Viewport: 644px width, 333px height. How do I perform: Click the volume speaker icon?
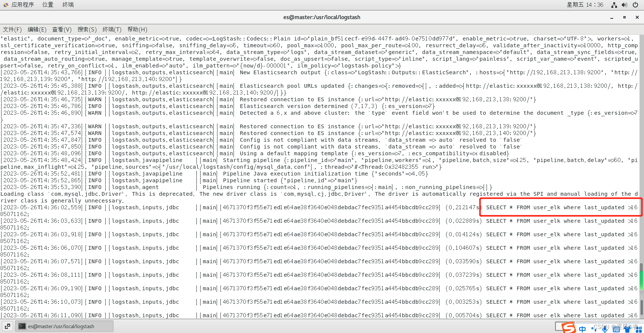pyautogui.click(x=625, y=5)
